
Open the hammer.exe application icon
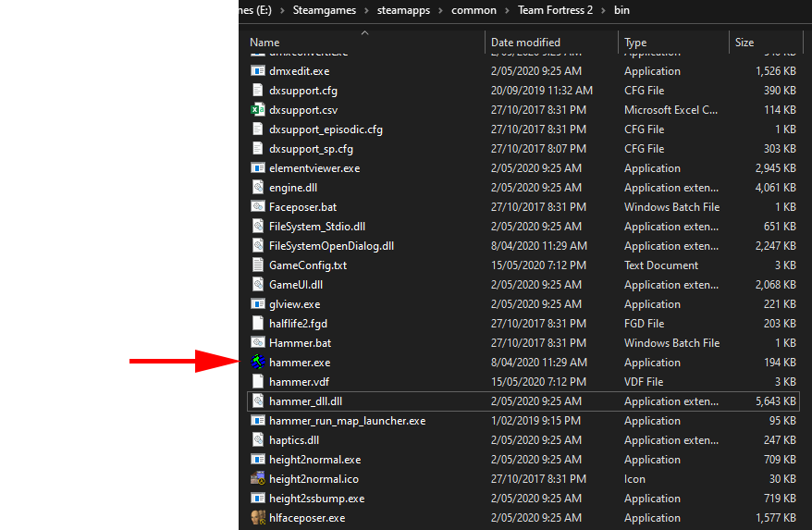click(258, 363)
